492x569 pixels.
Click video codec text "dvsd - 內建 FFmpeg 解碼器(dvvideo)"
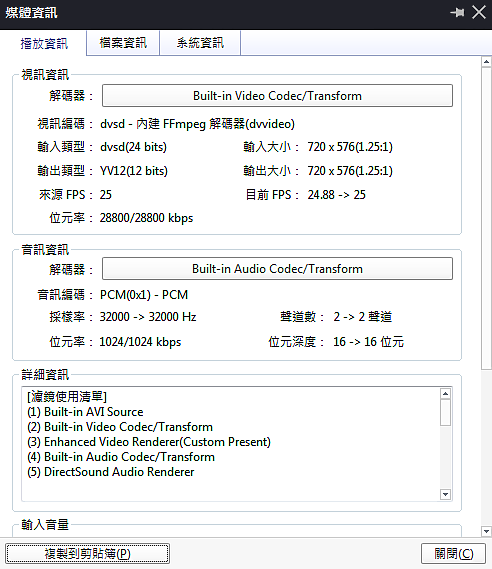click(x=197, y=124)
